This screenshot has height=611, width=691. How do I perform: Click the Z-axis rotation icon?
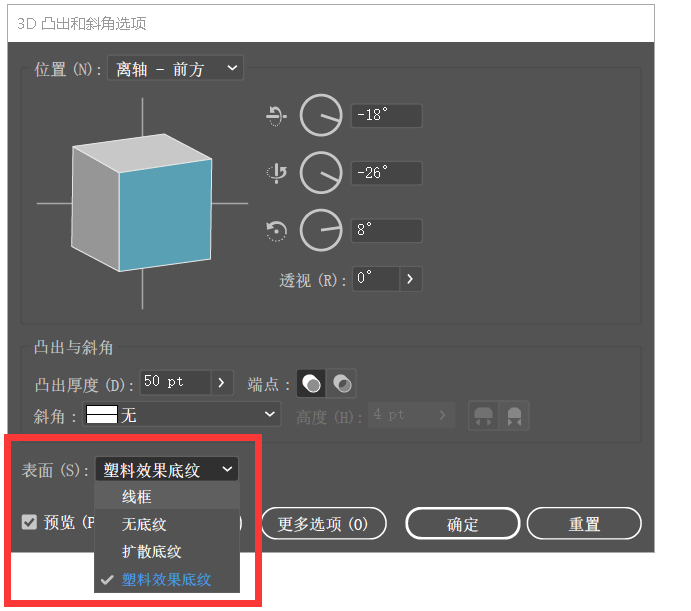pyautogui.click(x=276, y=231)
